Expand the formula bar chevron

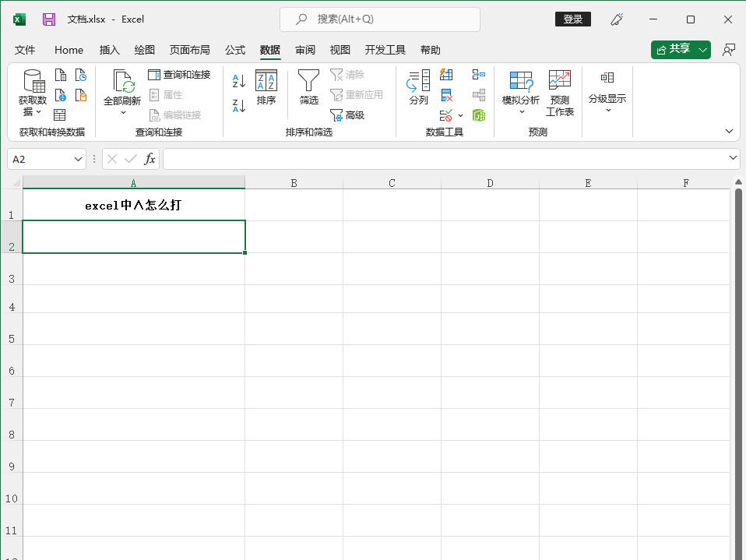click(733, 157)
